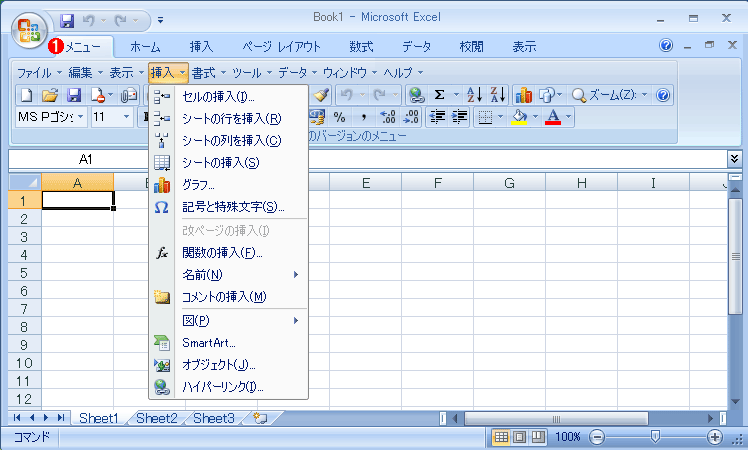Viewport: 748px width, 450px height.
Task: Click the help icon beside ribbon tabs
Action: [x=666, y=45]
